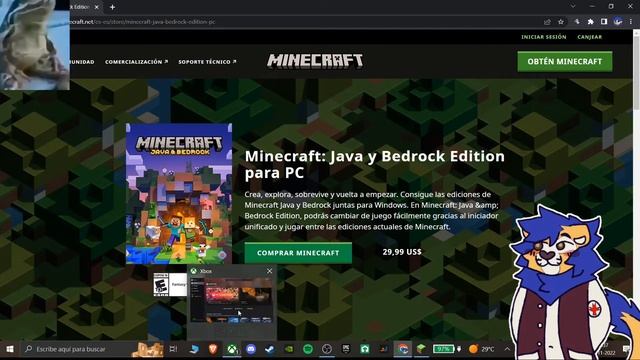Click the 29,99 US$ price text

[402, 252]
